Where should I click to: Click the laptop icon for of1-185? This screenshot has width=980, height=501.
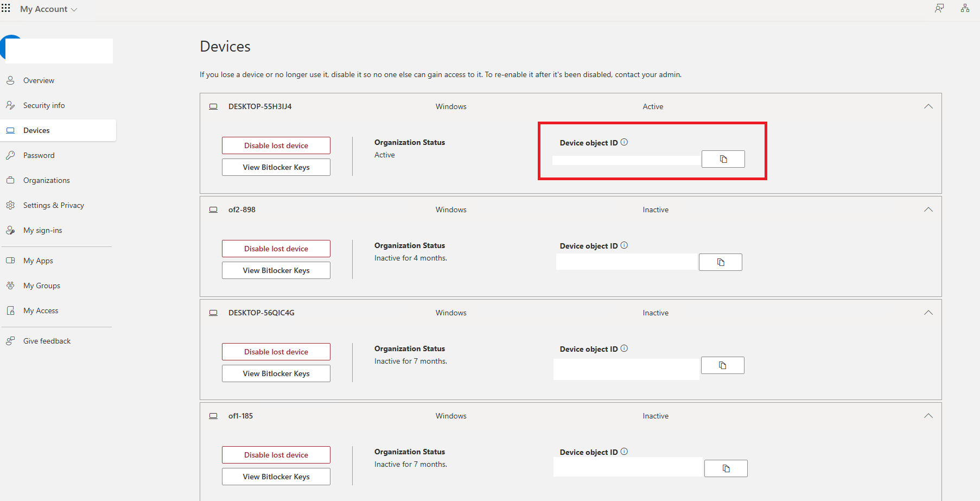(213, 416)
